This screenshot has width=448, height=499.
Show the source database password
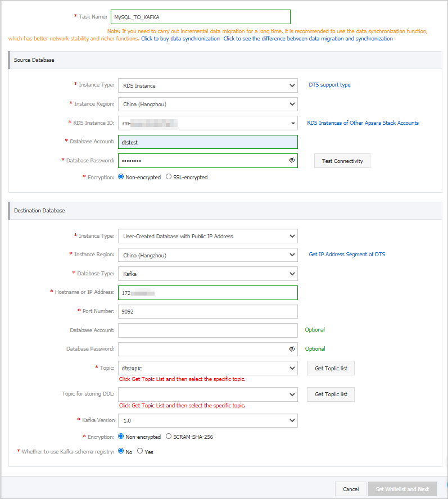coord(292,160)
